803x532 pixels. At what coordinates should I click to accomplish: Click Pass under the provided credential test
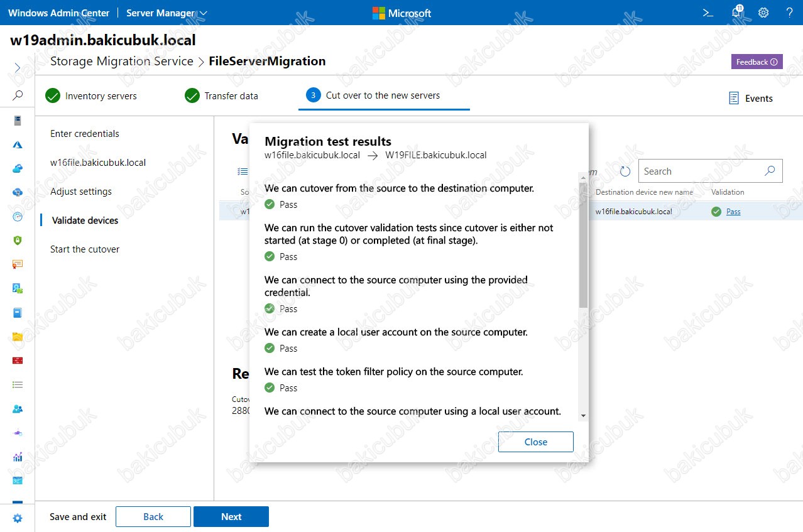pos(288,309)
